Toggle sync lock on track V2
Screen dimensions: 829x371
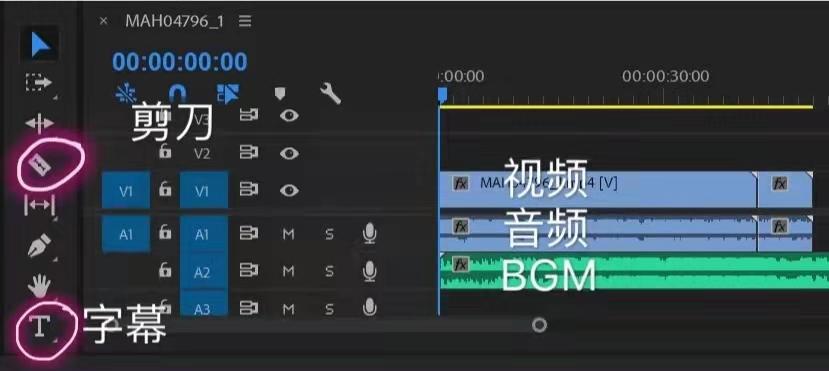(x=248, y=153)
